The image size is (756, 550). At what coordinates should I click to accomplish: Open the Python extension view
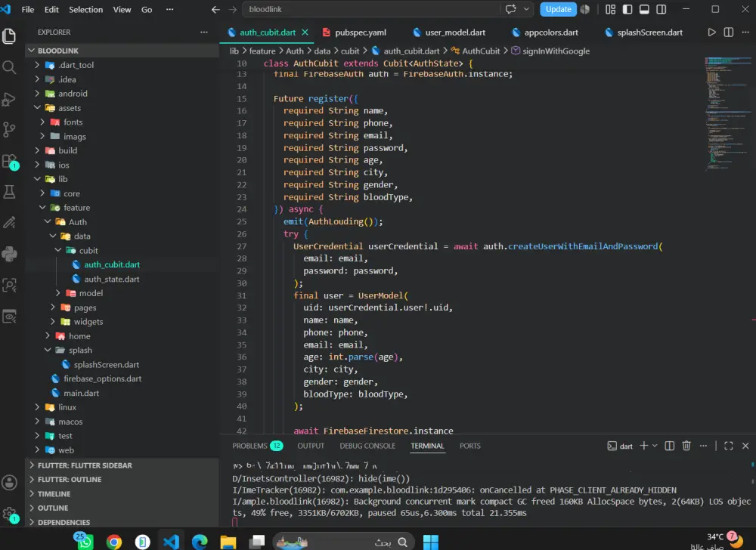pyautogui.click(x=9, y=254)
